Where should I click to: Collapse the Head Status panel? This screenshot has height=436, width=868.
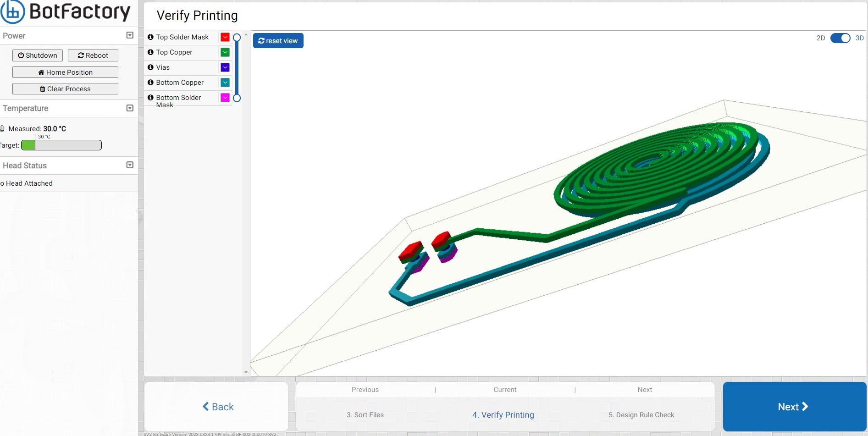(x=130, y=165)
